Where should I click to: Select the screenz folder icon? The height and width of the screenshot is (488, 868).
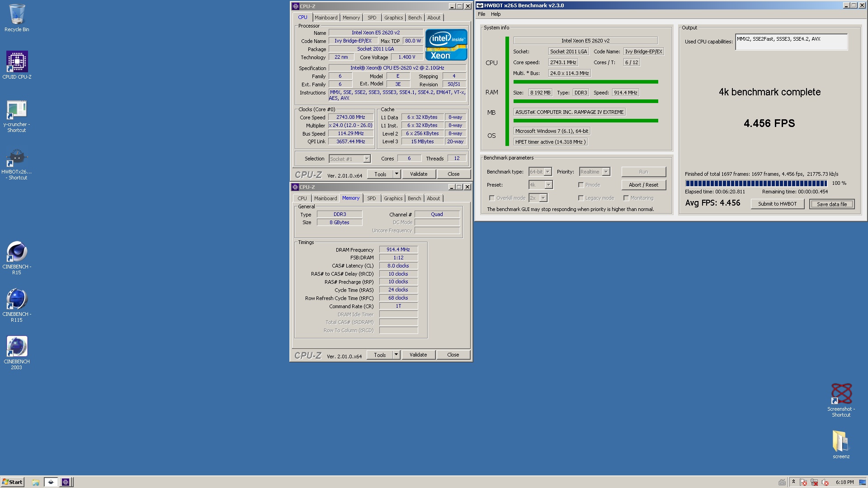point(841,444)
